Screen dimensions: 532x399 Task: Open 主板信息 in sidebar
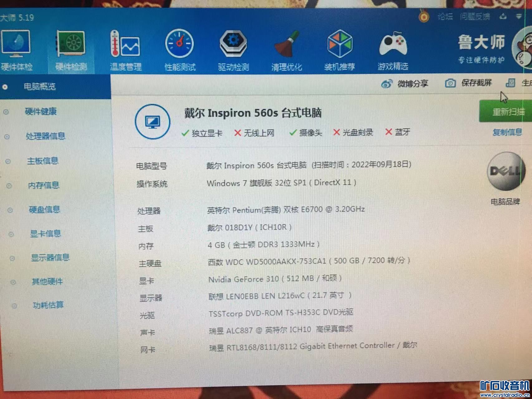click(43, 161)
